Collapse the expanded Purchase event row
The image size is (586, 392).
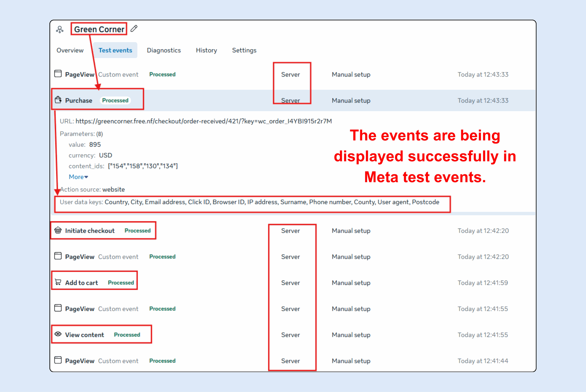(x=79, y=100)
